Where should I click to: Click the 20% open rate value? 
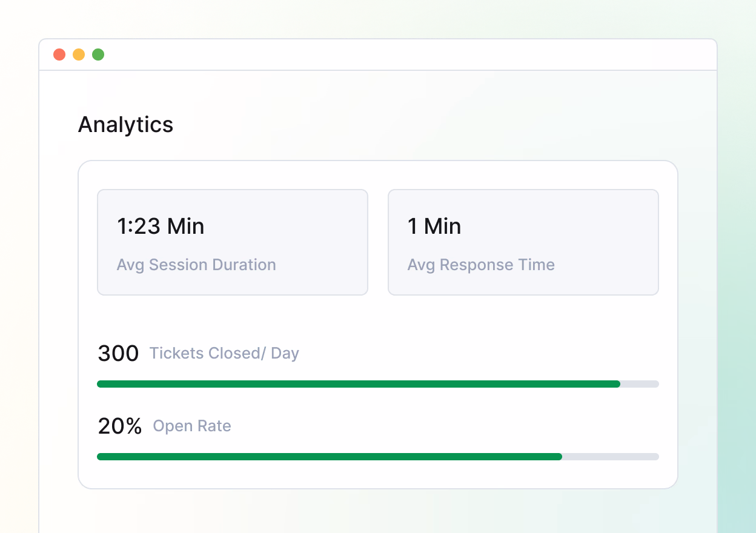coord(120,426)
